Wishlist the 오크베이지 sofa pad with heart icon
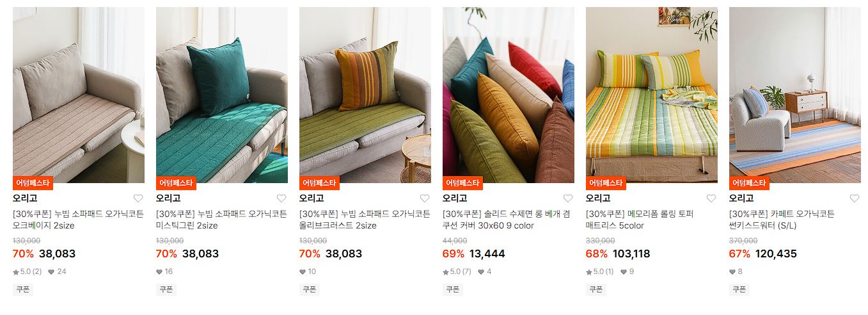This screenshot has height=315, width=868. tap(138, 198)
